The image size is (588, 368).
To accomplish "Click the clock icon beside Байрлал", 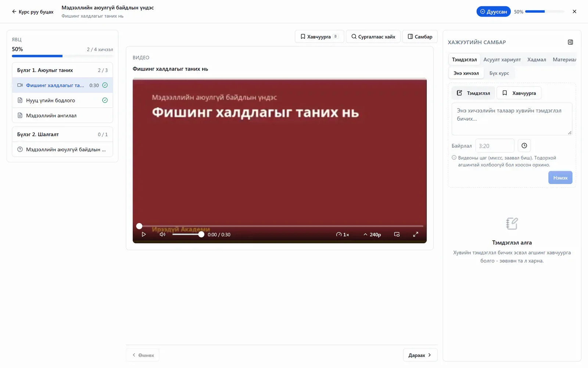I will [x=524, y=146].
